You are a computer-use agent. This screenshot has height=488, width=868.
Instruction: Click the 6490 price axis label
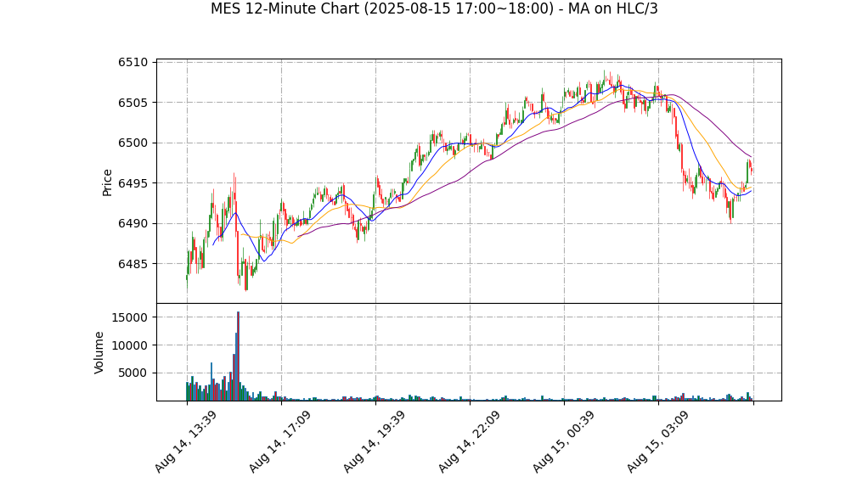click(x=132, y=223)
